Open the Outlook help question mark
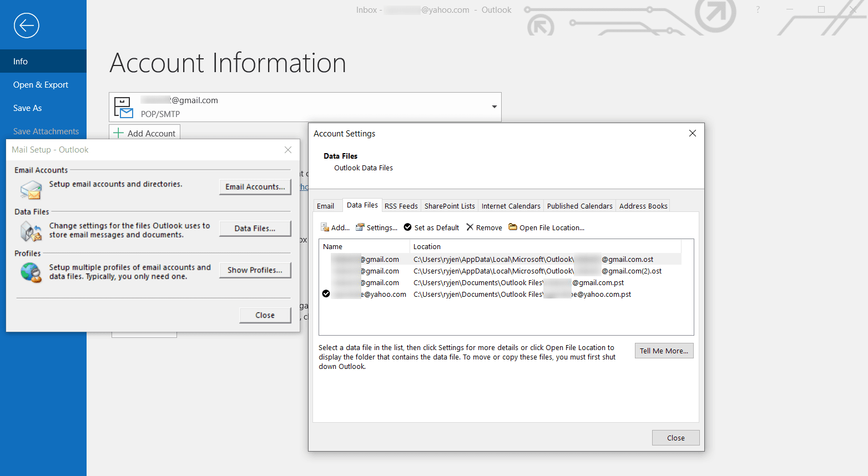This screenshot has height=476, width=868. pos(758,9)
